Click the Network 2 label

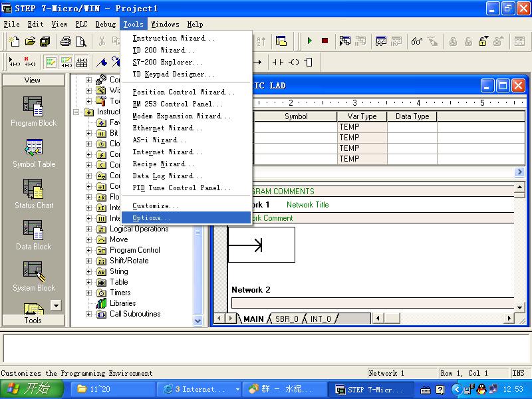(251, 290)
